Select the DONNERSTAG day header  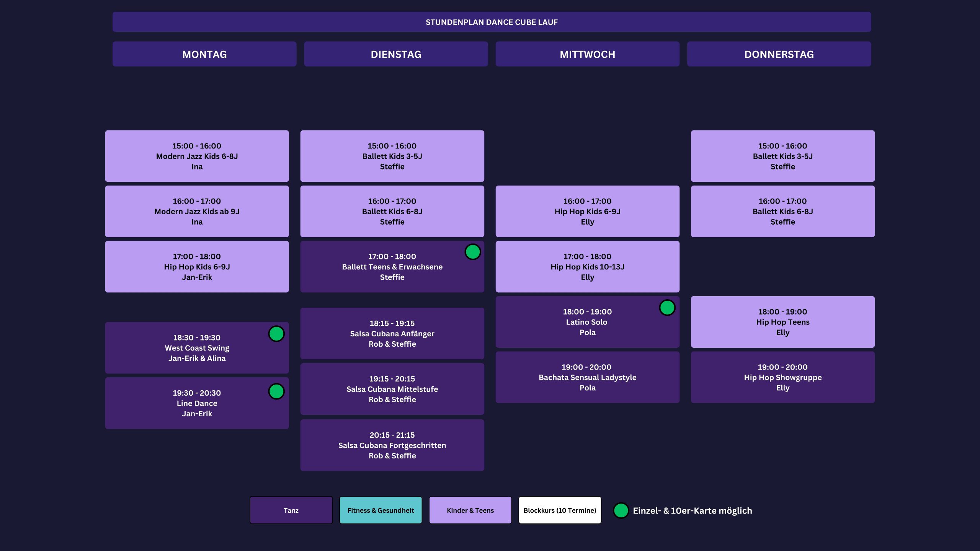[x=779, y=54]
